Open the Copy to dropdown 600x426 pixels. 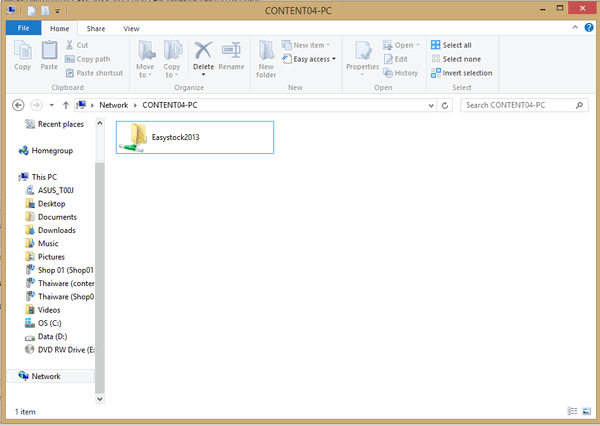click(x=172, y=59)
